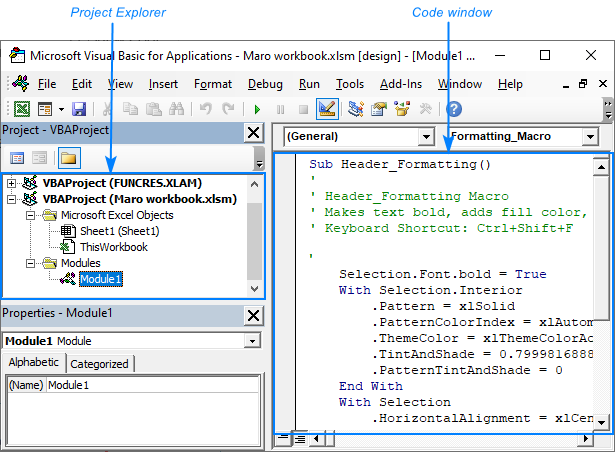615x452 pixels.
Task: Close the Project - VBAProject pane
Action: click(x=253, y=133)
